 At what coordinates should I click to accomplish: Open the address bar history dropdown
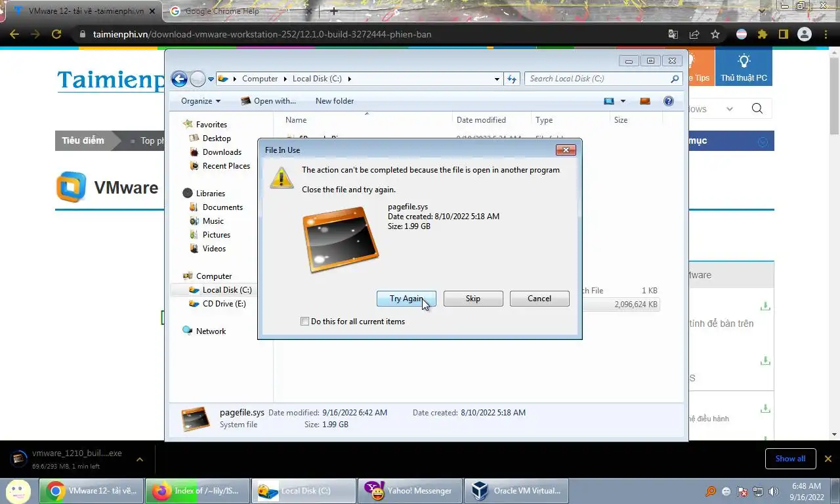(x=497, y=79)
